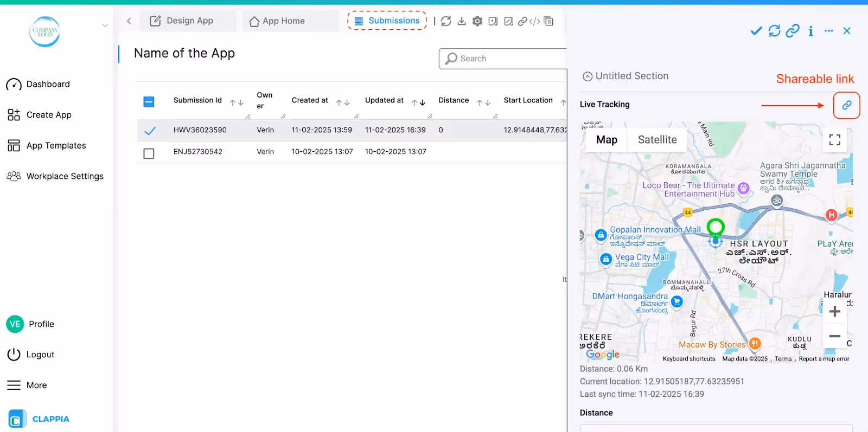Click the refresh submissions icon in toolbar

[x=446, y=21]
